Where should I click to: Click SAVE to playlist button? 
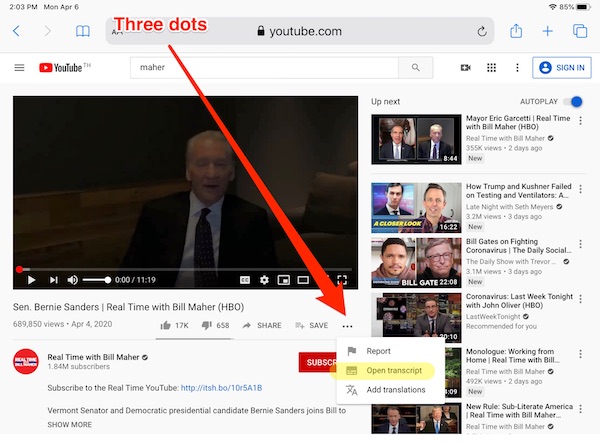click(312, 326)
